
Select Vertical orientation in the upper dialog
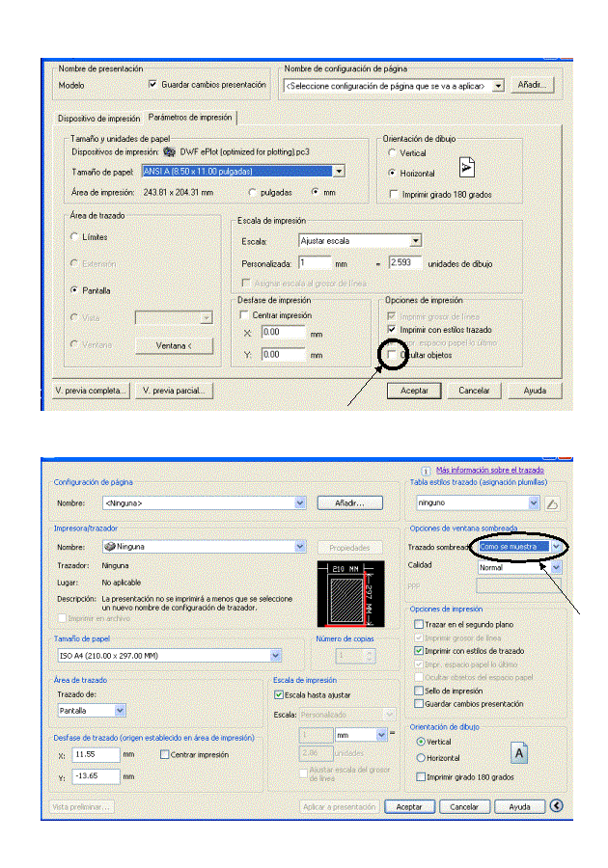tap(392, 152)
